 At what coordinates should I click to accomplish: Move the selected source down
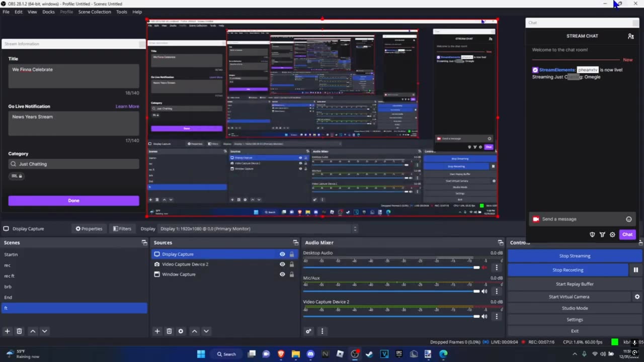[x=206, y=331]
